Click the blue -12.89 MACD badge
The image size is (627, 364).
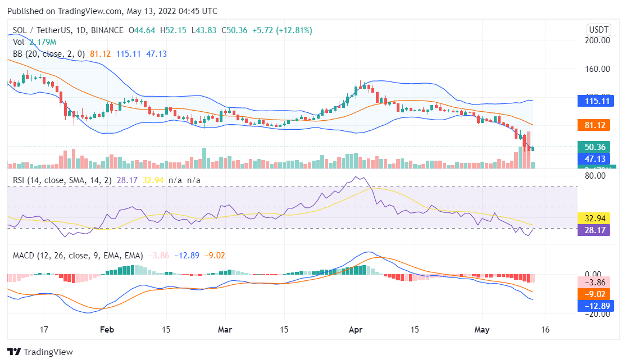[595, 306]
